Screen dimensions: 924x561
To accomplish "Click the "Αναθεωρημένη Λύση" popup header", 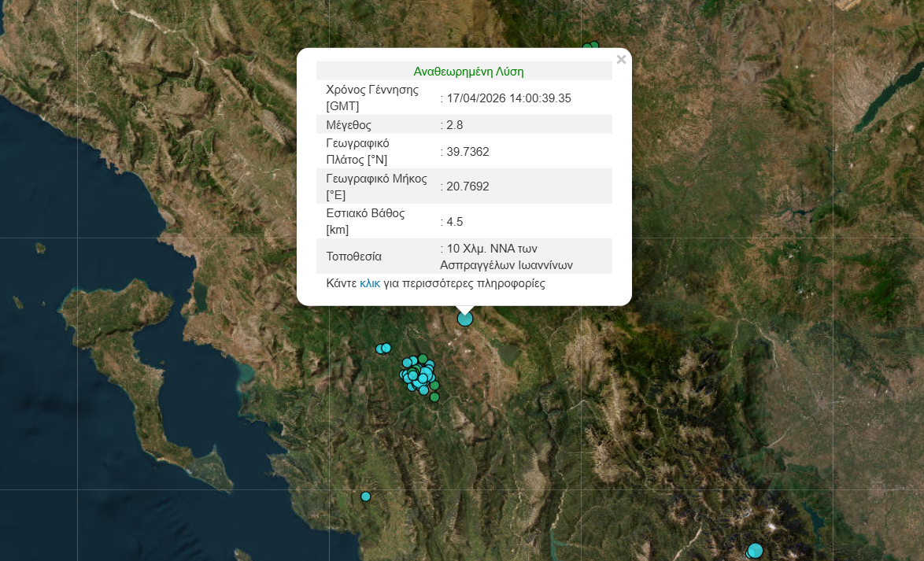I will coord(468,72).
